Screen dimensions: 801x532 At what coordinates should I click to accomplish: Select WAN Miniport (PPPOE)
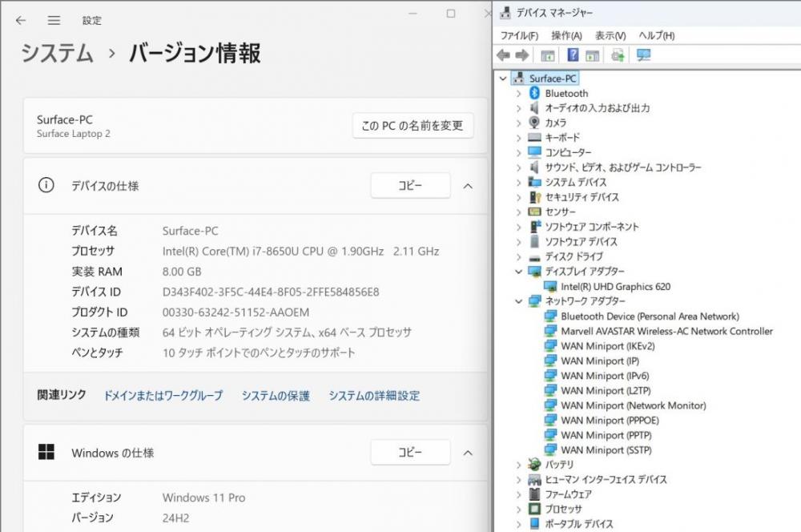point(610,420)
